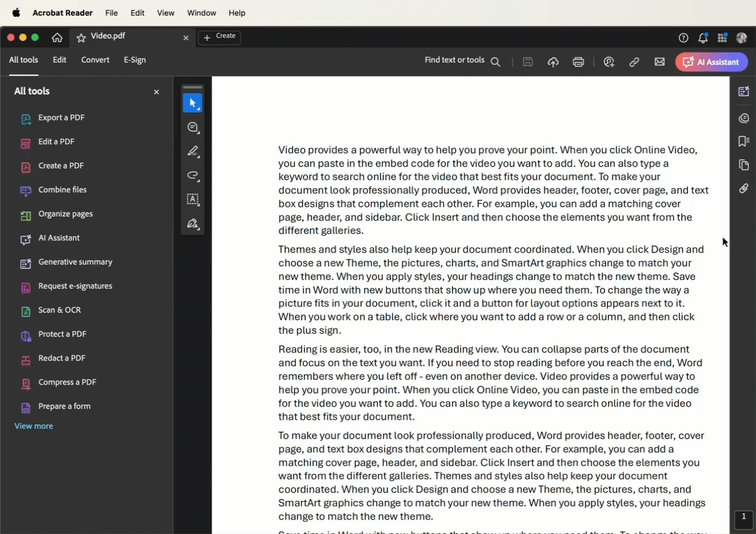This screenshot has height=534, width=756.
Task: Open Generative summary tool
Action: coord(67,262)
